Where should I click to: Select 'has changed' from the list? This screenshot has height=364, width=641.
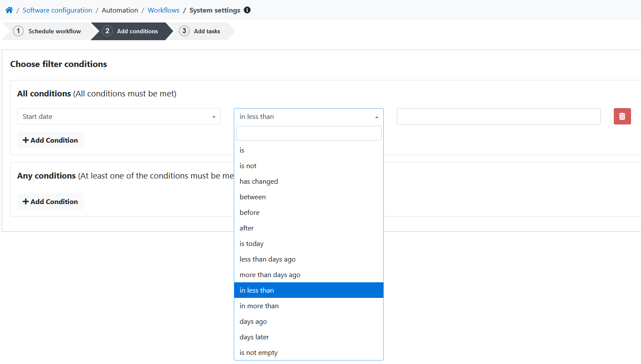(309, 181)
